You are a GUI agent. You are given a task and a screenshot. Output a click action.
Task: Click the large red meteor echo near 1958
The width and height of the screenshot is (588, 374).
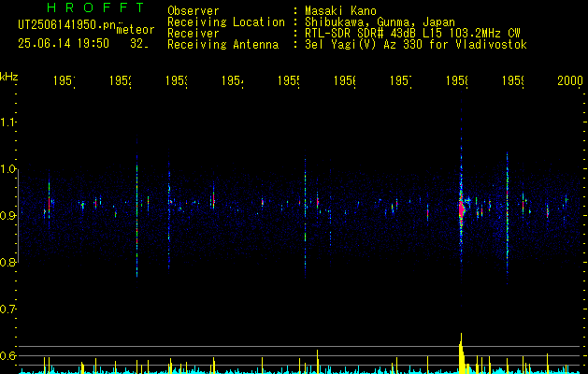[x=461, y=210]
